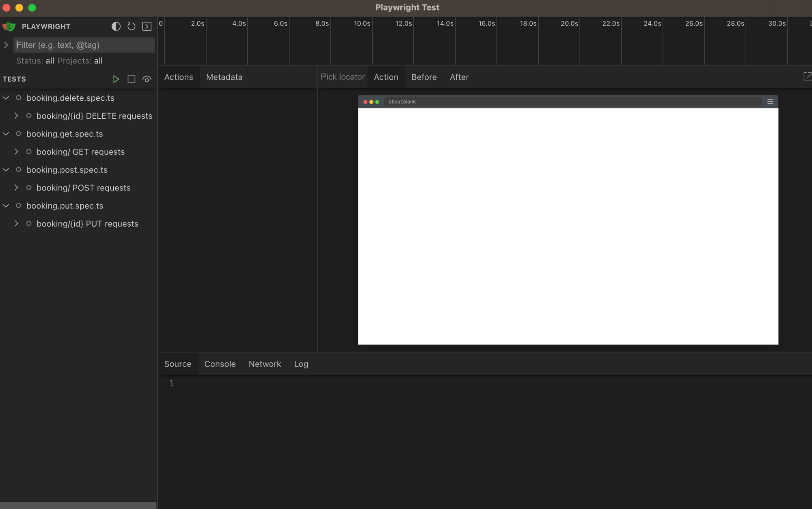Toggle the color theme icon
The image size is (812, 509).
(x=116, y=26)
